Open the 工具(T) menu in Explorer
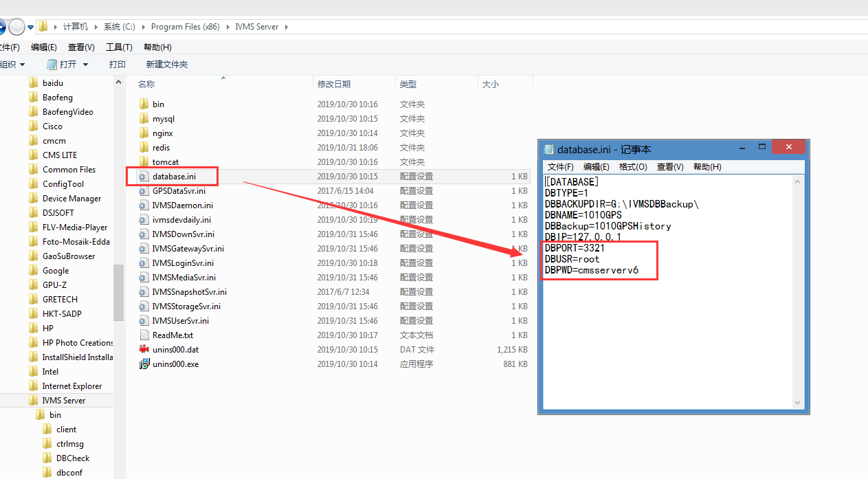Screen dimensions: 868x479 pyautogui.click(x=119, y=47)
